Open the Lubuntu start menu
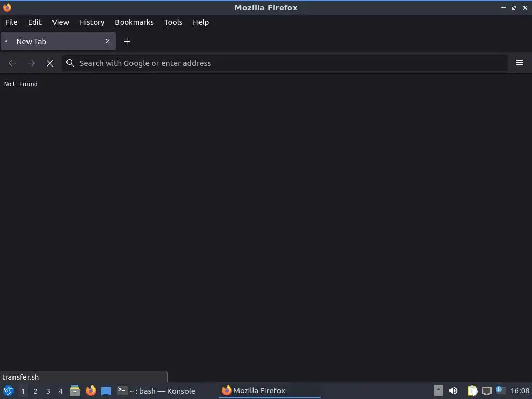The image size is (532, 399). (x=8, y=391)
